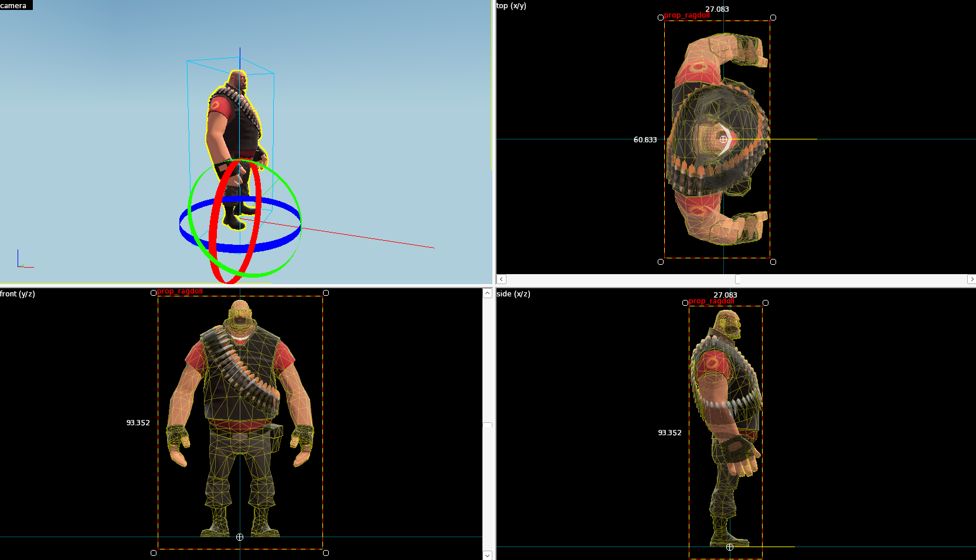Click the 60.833 dimension in top view

coord(645,140)
